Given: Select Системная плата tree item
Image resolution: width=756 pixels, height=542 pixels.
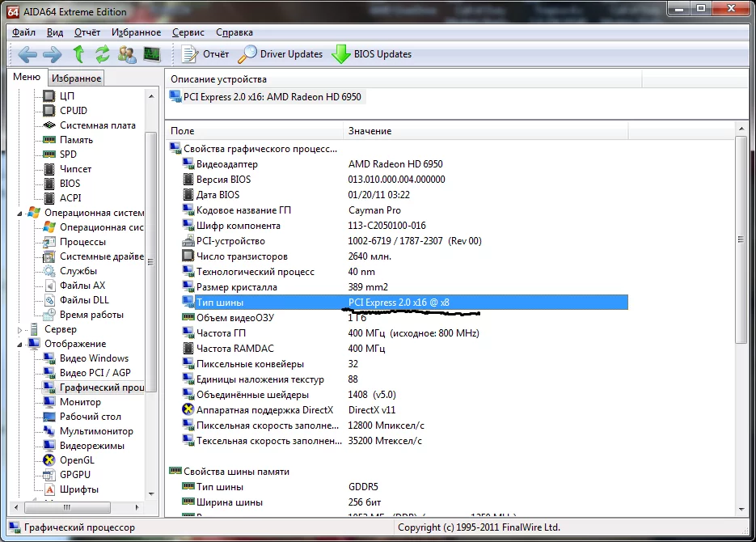Looking at the screenshot, I should [x=90, y=125].
